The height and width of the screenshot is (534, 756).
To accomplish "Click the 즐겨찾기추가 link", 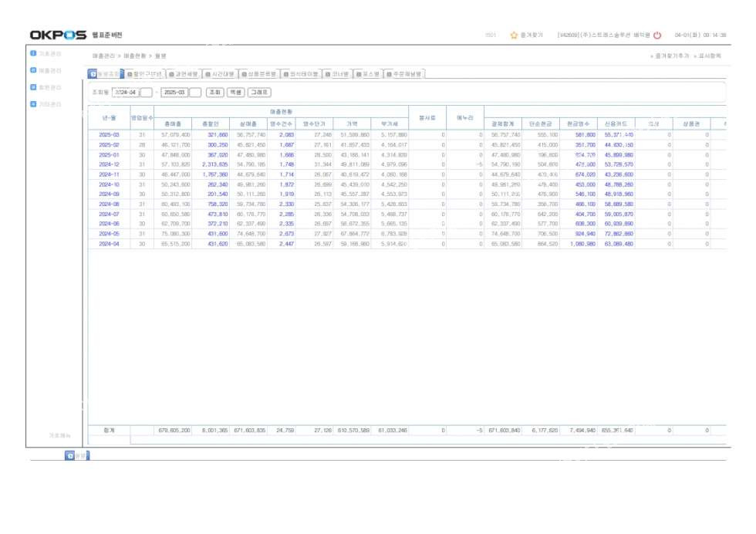I will 670,56.
